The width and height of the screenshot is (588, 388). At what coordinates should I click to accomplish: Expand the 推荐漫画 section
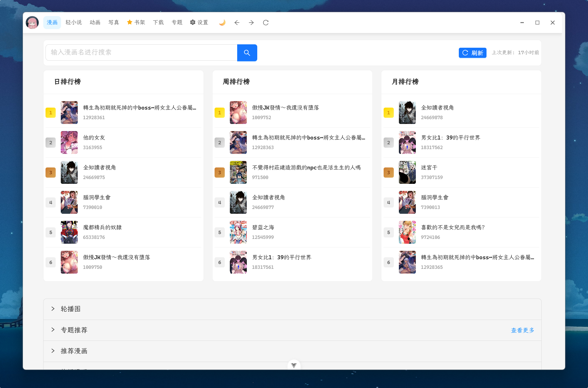click(74, 351)
